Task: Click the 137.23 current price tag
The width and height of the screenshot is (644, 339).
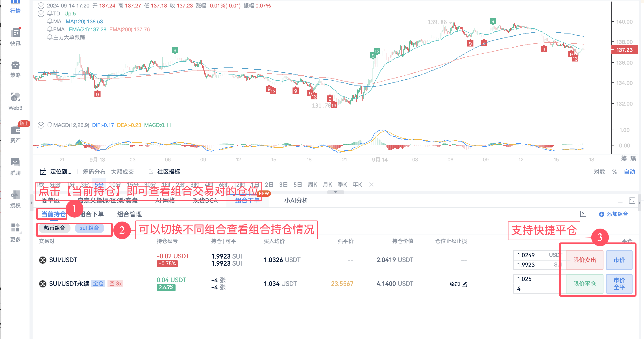Action: click(624, 50)
